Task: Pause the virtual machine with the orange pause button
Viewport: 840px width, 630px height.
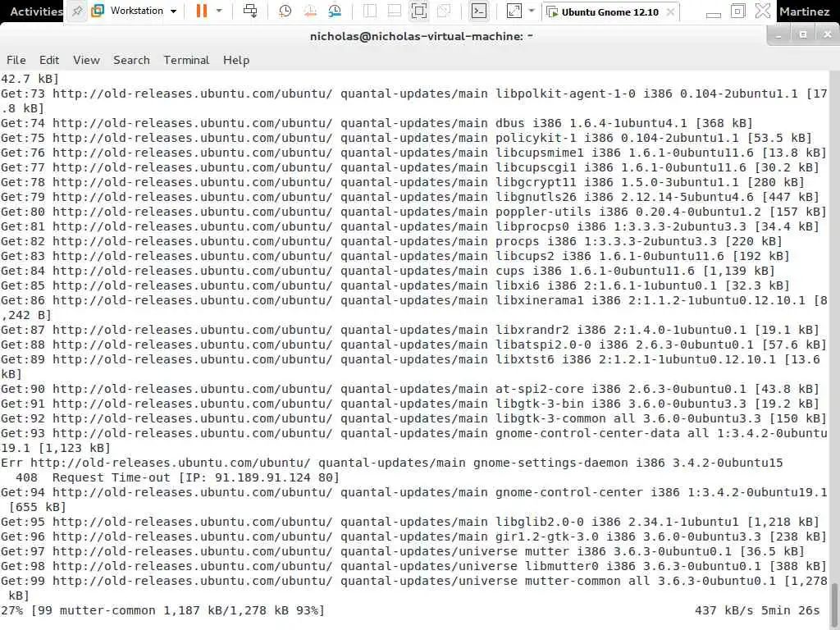Action: click(x=202, y=11)
